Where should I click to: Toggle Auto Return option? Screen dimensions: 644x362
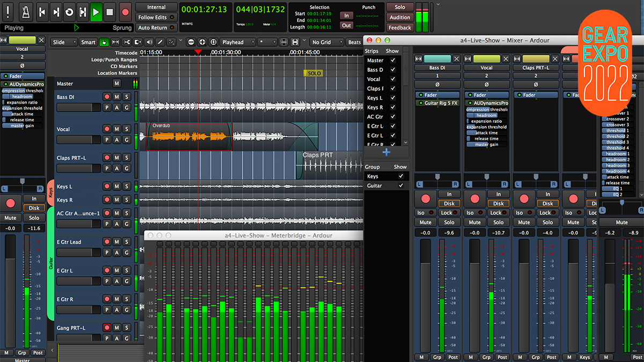[156, 27]
